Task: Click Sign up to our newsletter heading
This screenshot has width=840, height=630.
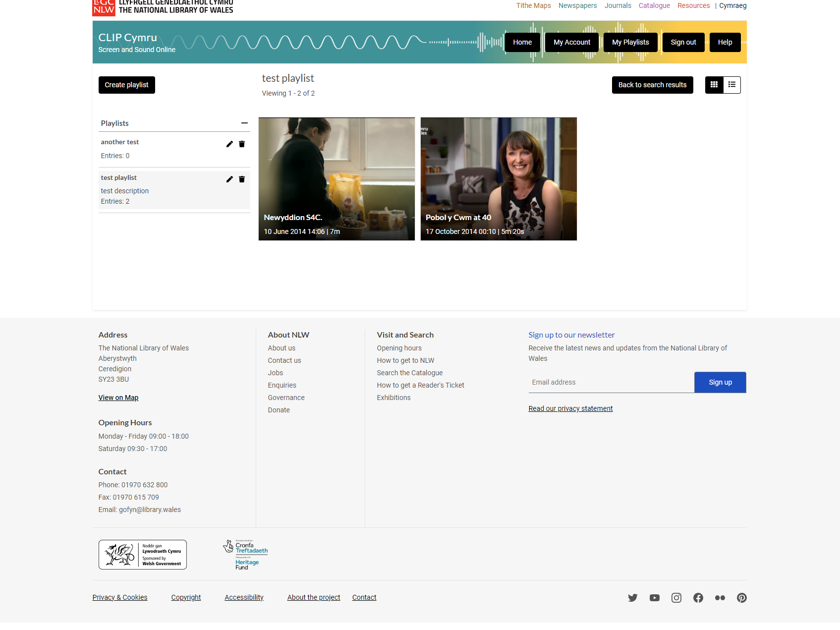Action: pos(571,335)
